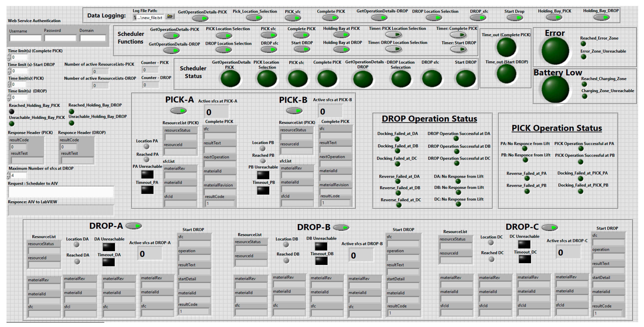Screen dimensions: 644x327
Task: Toggle the PICK-A enable switch
Action: point(179,110)
